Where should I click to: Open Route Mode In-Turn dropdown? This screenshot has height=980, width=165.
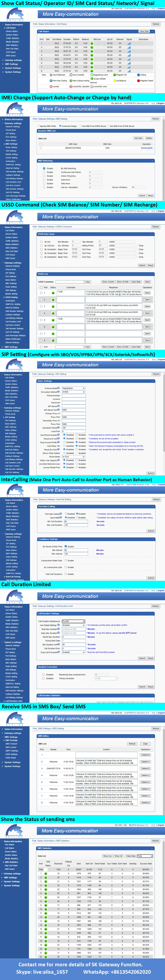point(73,457)
